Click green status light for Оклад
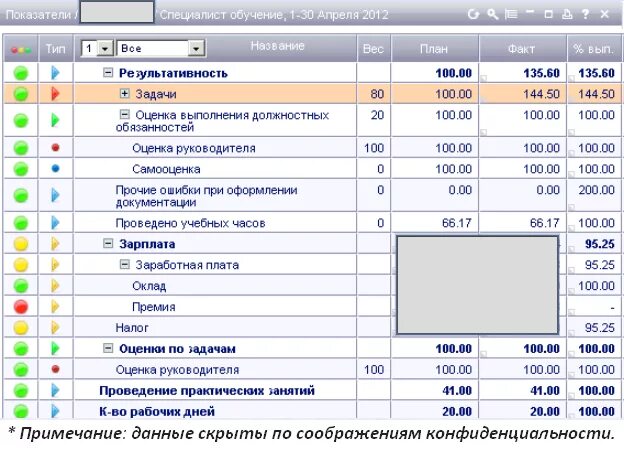The width and height of the screenshot is (624, 452). (x=21, y=286)
